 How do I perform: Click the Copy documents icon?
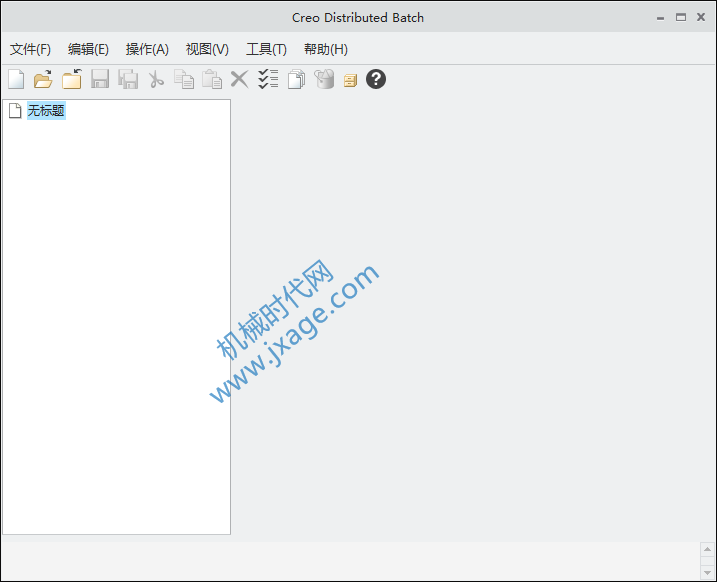184,79
